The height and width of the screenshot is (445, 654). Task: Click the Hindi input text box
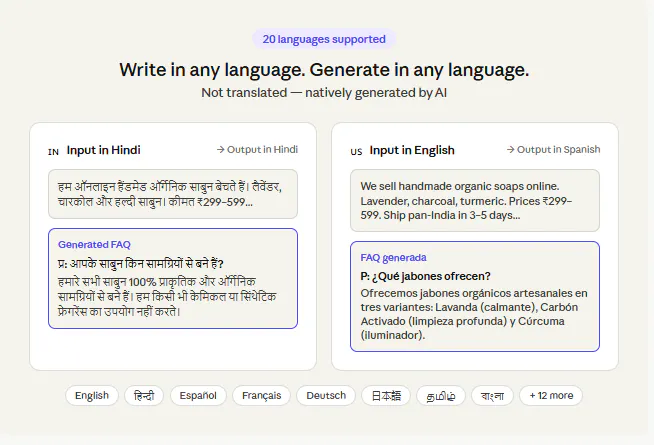pyautogui.click(x=173, y=194)
